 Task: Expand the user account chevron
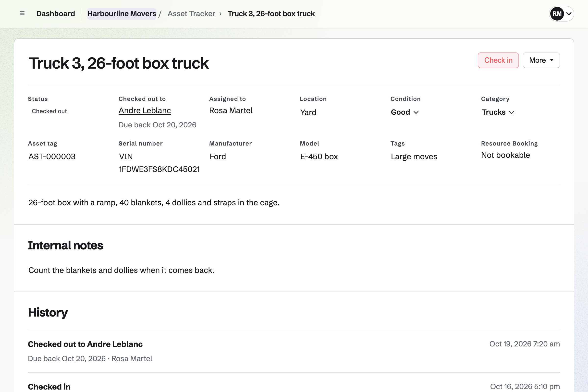pos(569,14)
